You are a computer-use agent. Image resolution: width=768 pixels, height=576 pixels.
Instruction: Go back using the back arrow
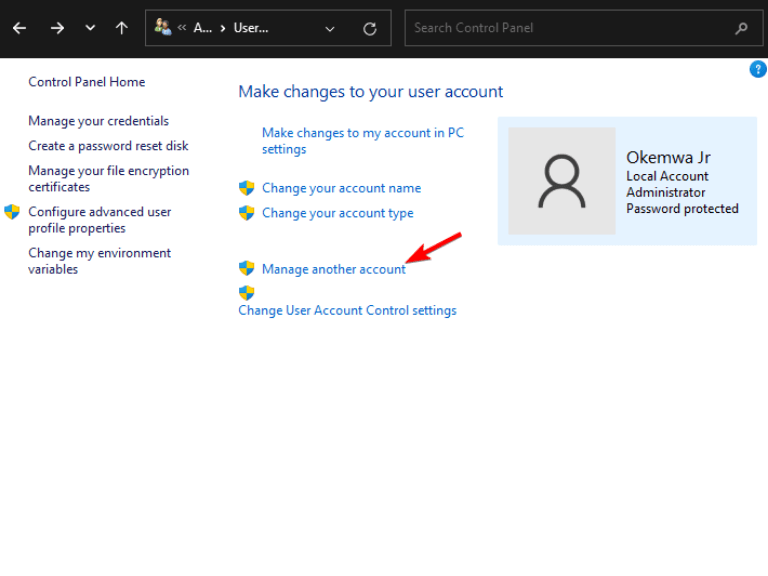click(20, 28)
